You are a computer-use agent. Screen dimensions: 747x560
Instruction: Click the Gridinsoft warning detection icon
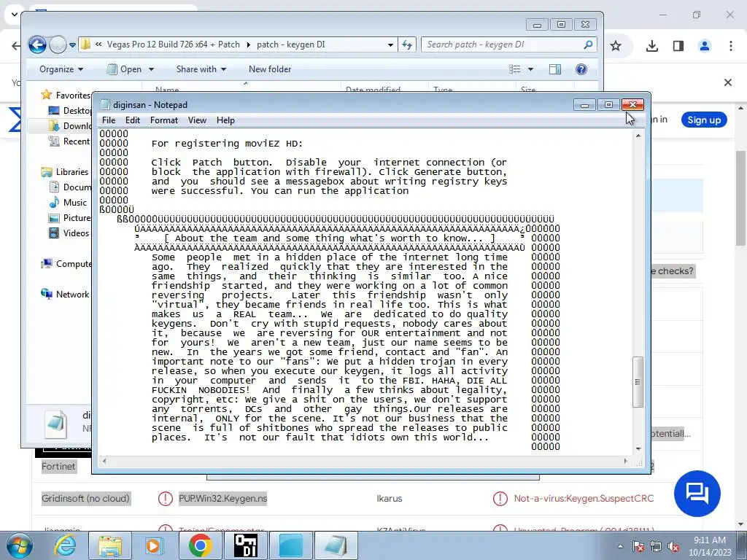click(x=165, y=499)
